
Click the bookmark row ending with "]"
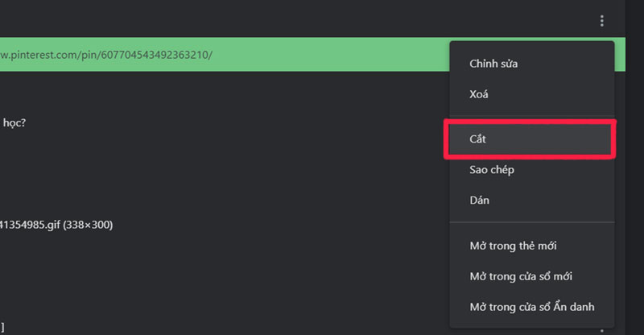point(2,326)
